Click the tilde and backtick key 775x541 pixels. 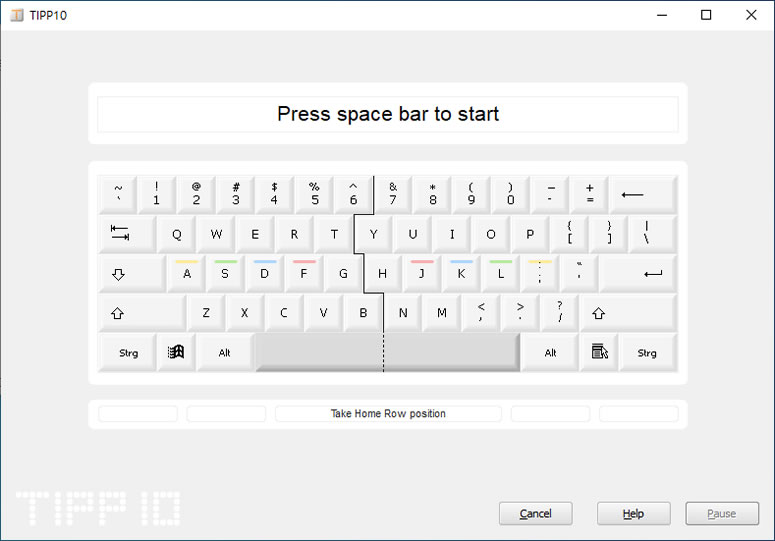pos(118,195)
